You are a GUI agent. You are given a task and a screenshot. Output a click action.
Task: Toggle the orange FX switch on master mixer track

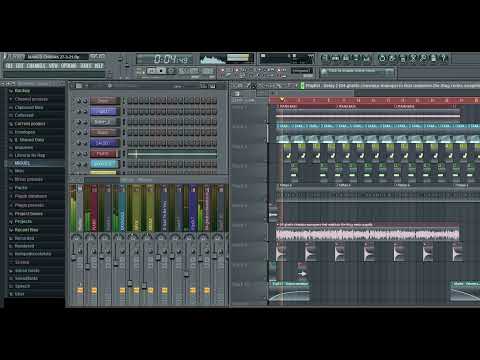pos(80,291)
